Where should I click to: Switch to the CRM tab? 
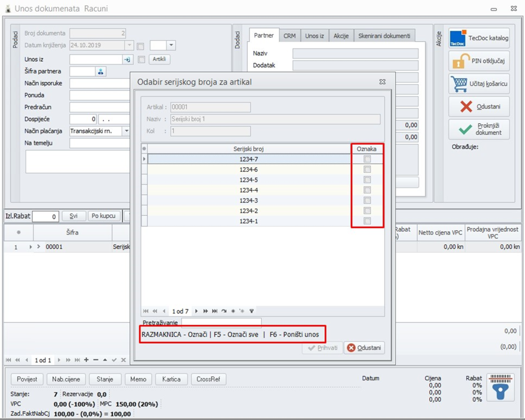290,36
